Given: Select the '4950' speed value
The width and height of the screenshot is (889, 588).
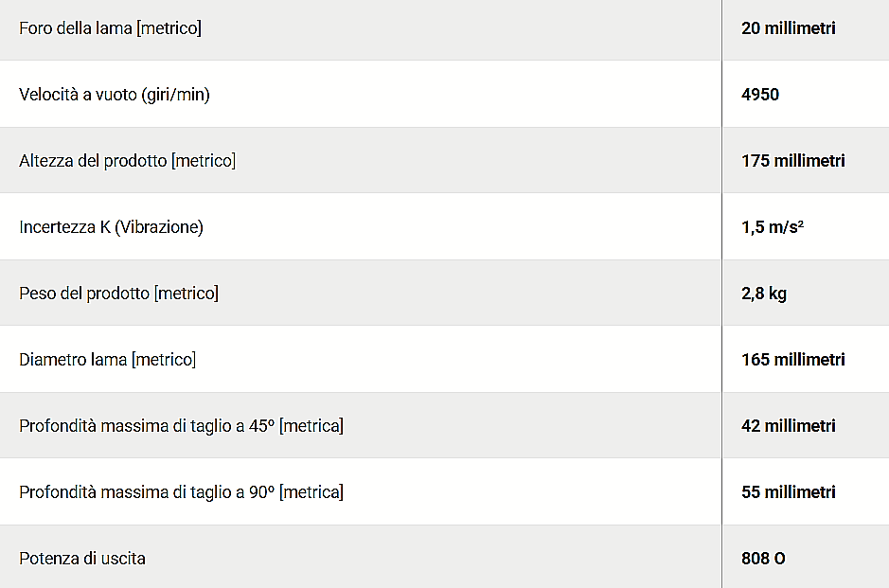Looking at the screenshot, I should tap(760, 95).
